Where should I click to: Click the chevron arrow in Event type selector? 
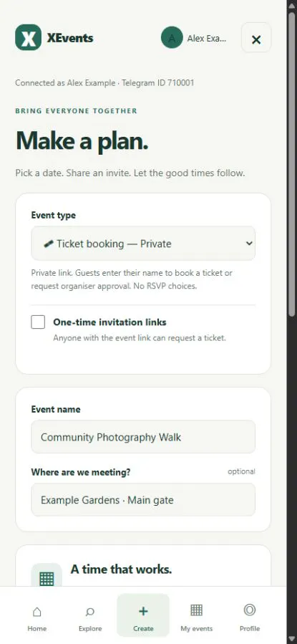(x=248, y=243)
